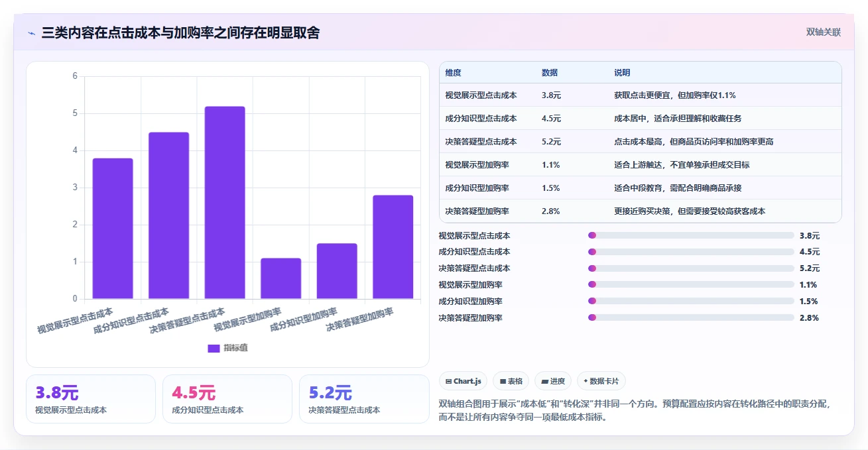Open the 4.5元 成分知识型点击成本 stat card
The image size is (868, 450).
pyautogui.click(x=227, y=399)
